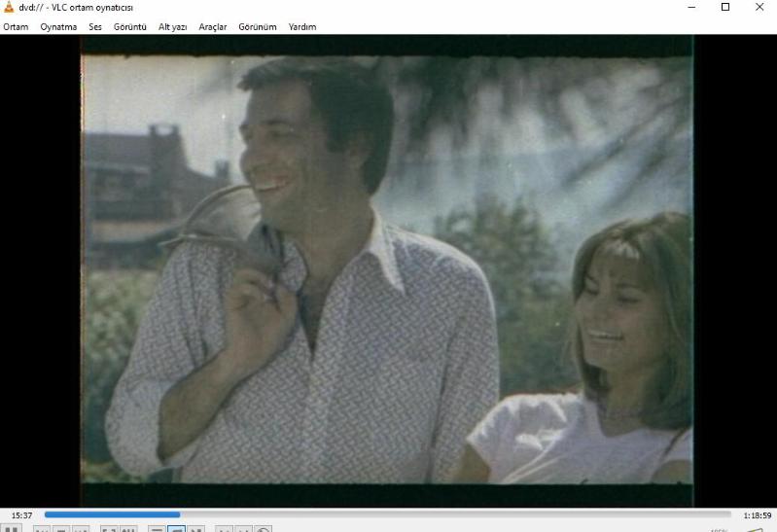
Task: Stop playback with the stop button
Action: point(61,529)
